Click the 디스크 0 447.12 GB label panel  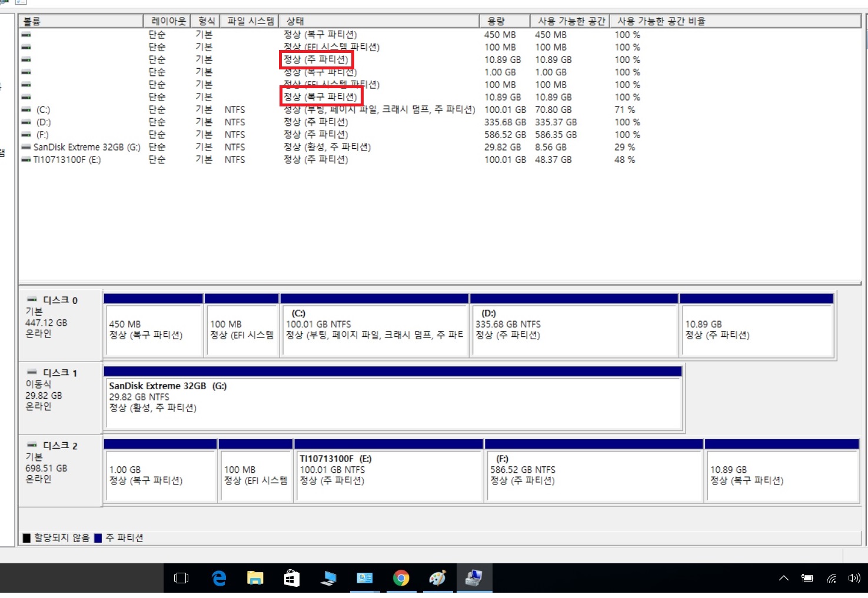[61, 325]
